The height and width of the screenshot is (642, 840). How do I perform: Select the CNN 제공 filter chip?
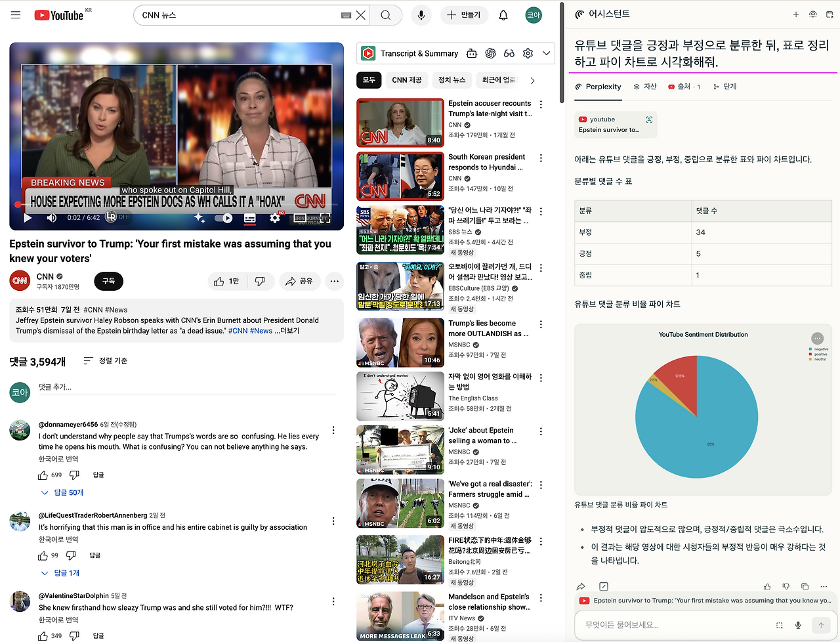(407, 80)
